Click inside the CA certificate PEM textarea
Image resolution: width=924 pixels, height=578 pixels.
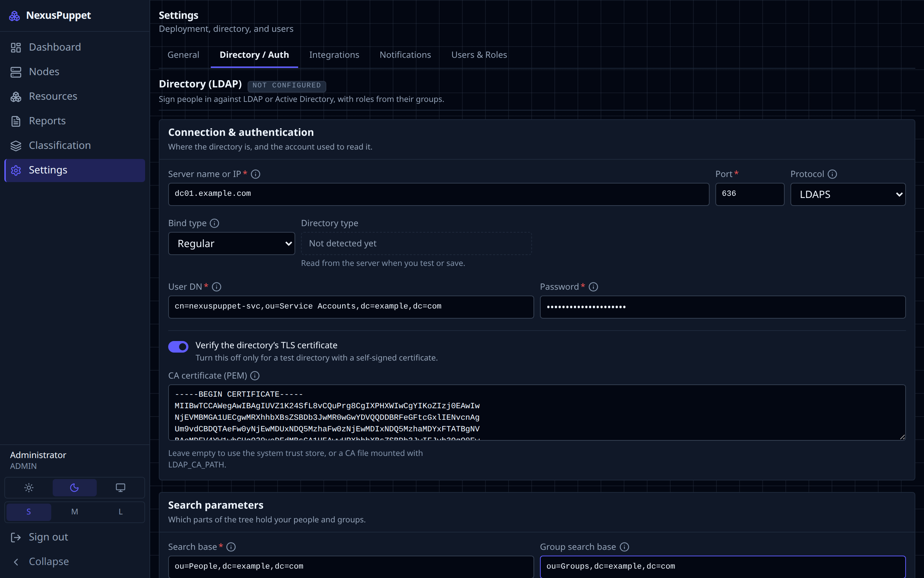537,413
